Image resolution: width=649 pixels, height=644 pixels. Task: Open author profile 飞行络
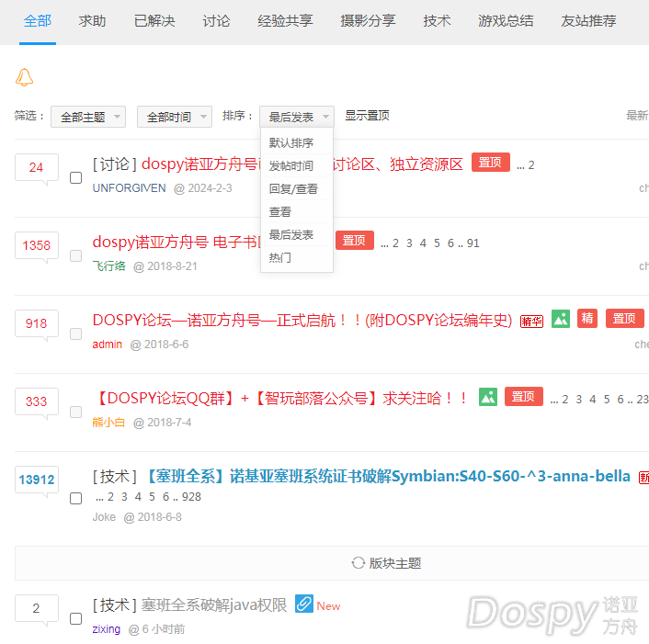pos(108,266)
